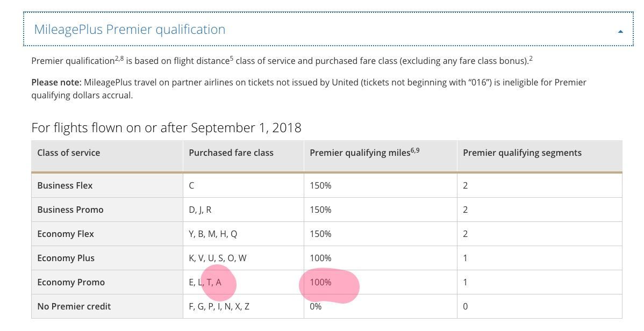Screen dimensions: 644x331
Task: Click the highlighted 100% Economy Promo value
Action: click(320, 282)
